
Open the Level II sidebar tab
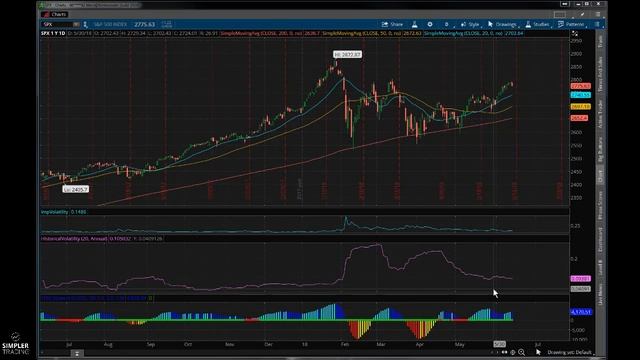(600, 267)
